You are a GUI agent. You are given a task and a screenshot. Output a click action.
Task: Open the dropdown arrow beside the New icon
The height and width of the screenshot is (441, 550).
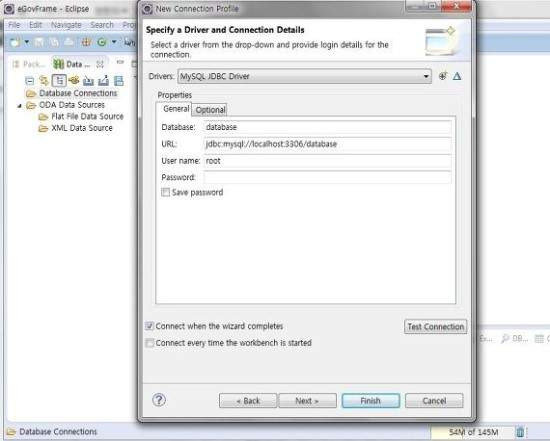[x=27, y=42]
